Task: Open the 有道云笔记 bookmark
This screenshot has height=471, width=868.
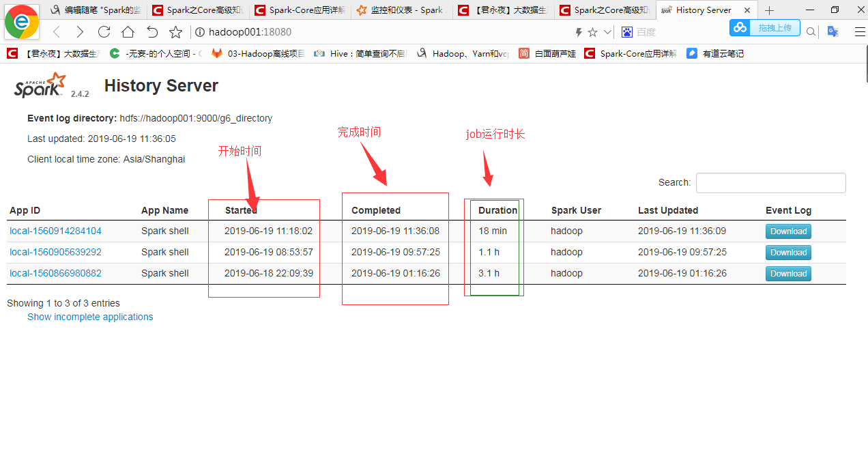Action: tap(715, 53)
